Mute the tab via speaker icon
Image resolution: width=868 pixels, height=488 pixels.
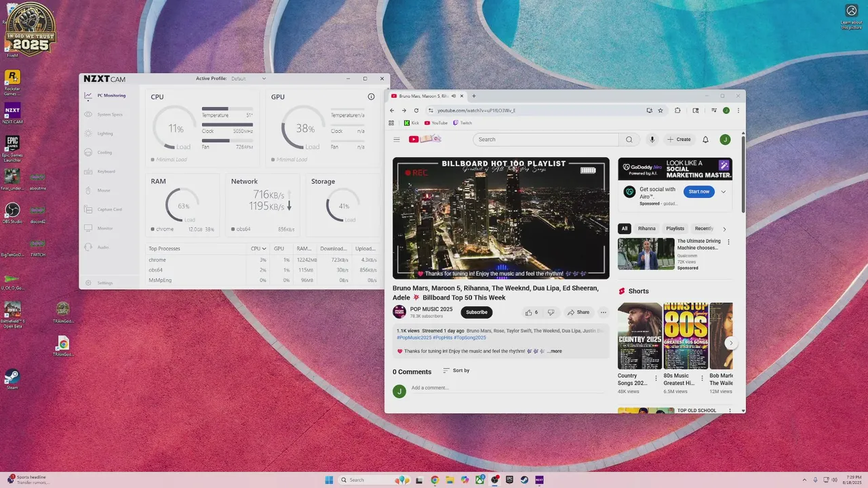pos(453,96)
